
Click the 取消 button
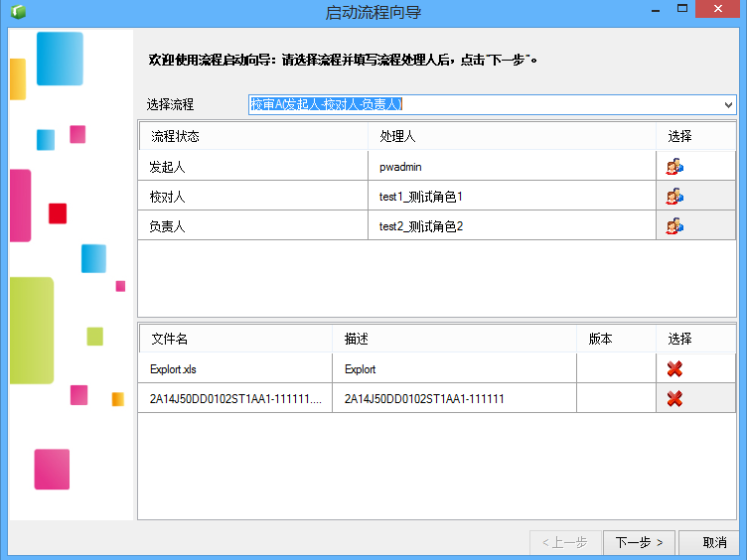point(713,542)
